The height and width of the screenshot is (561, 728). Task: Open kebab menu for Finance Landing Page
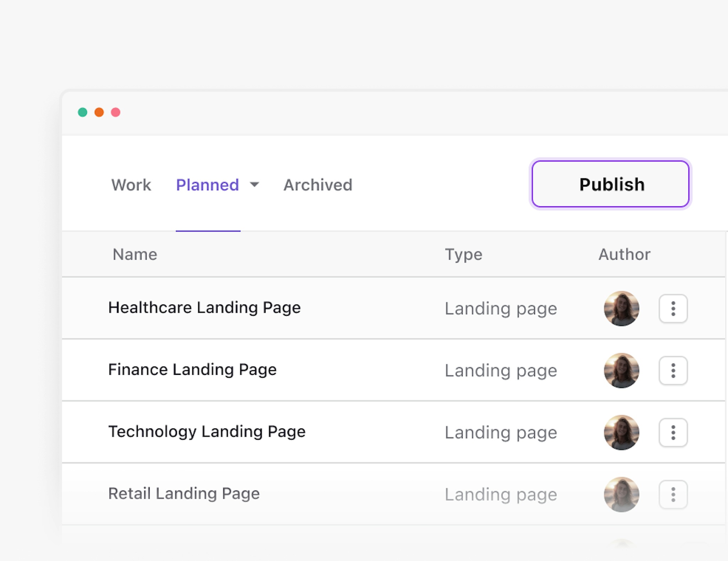pyautogui.click(x=673, y=371)
